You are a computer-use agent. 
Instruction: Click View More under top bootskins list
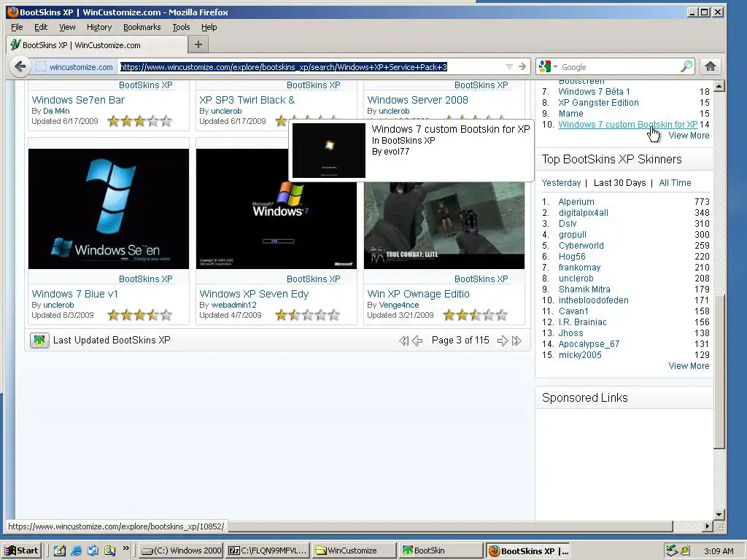tap(689, 135)
